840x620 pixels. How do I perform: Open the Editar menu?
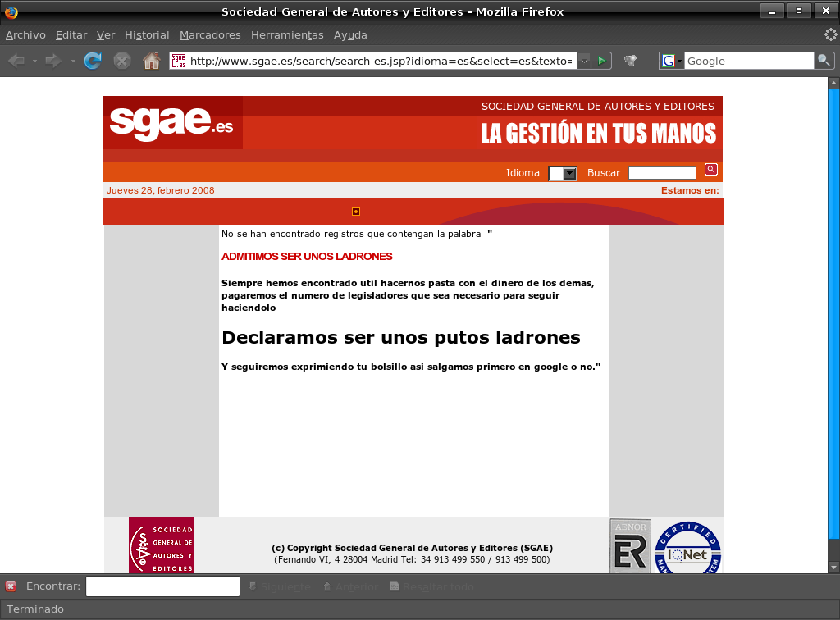pyautogui.click(x=71, y=34)
